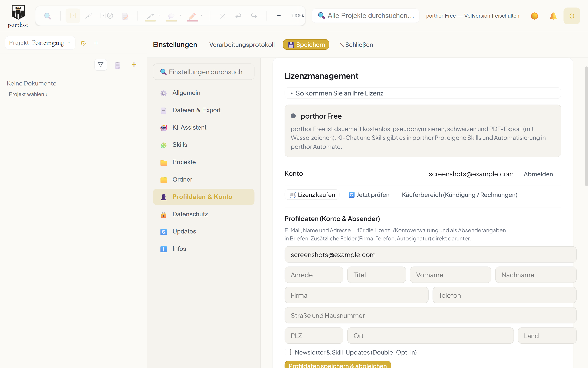Expand So kommen Sie an Ihre Lizenz
The height and width of the screenshot is (368, 588).
tap(423, 93)
